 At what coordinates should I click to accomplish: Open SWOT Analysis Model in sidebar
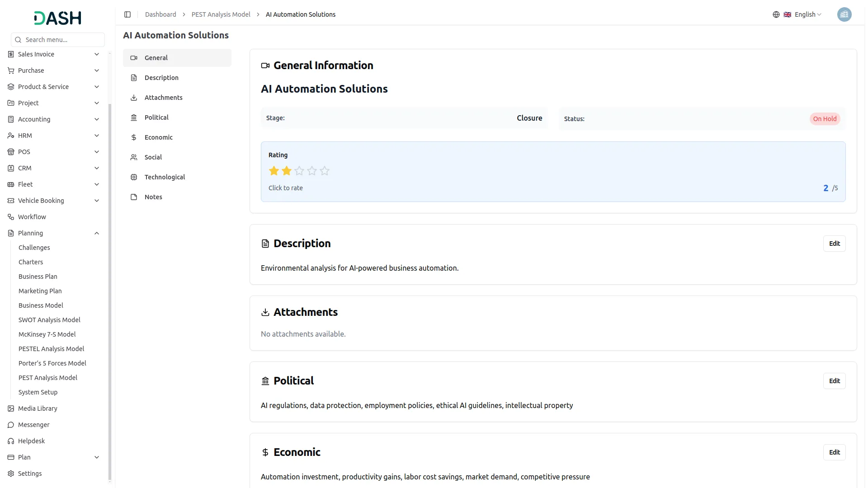click(x=49, y=320)
